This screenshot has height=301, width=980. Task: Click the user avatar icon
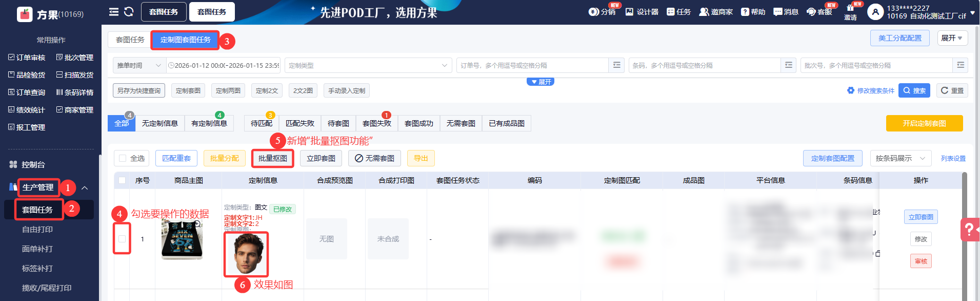click(875, 12)
